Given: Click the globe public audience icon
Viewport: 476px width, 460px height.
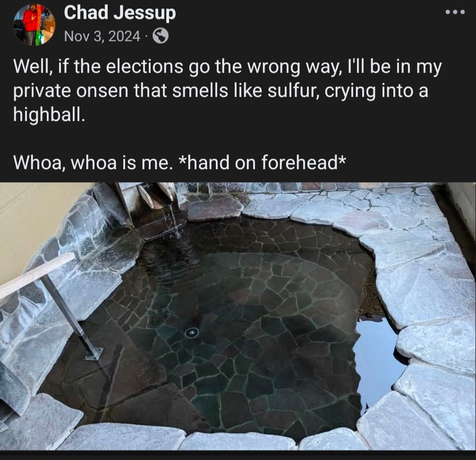Looking at the screenshot, I should pos(160,36).
